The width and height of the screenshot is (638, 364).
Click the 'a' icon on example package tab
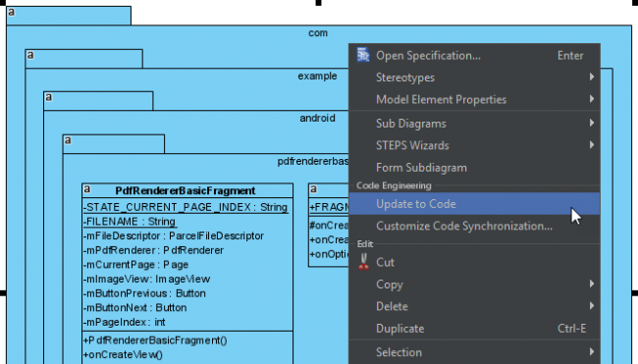click(x=30, y=55)
